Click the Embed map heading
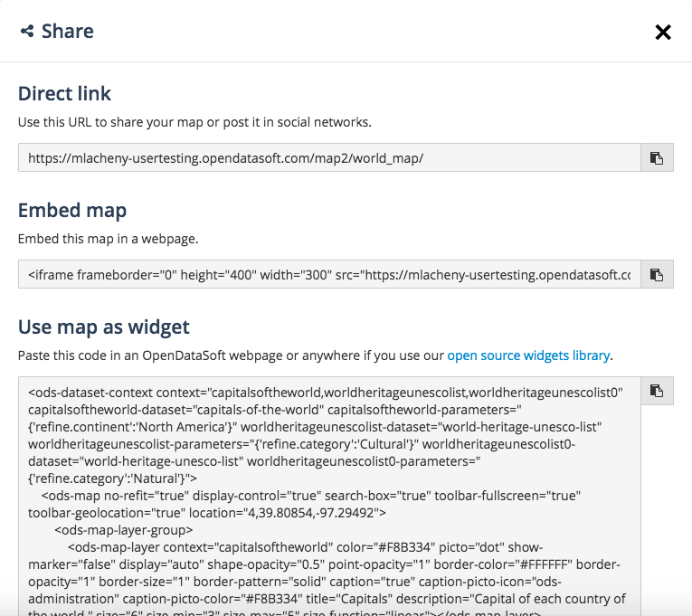The width and height of the screenshot is (692, 616). [72, 210]
